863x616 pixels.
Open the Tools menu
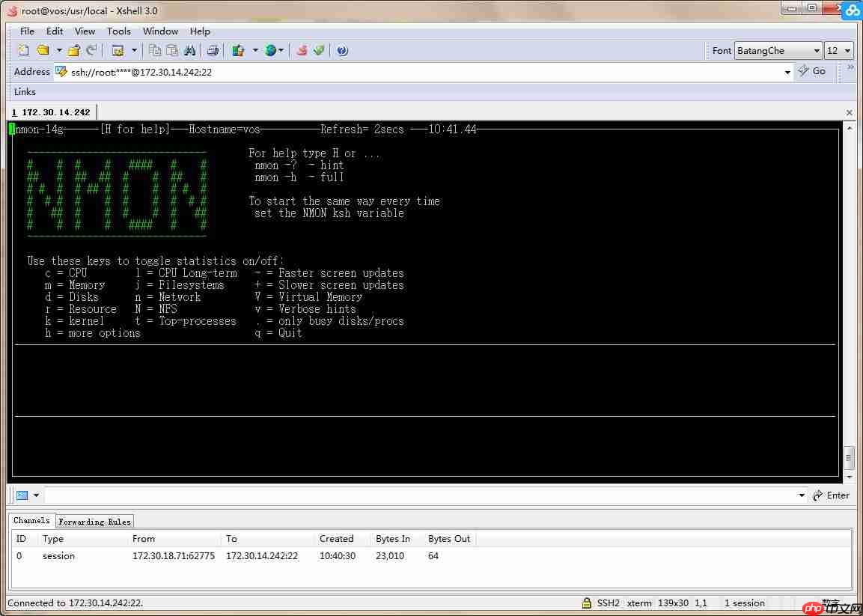(x=118, y=31)
